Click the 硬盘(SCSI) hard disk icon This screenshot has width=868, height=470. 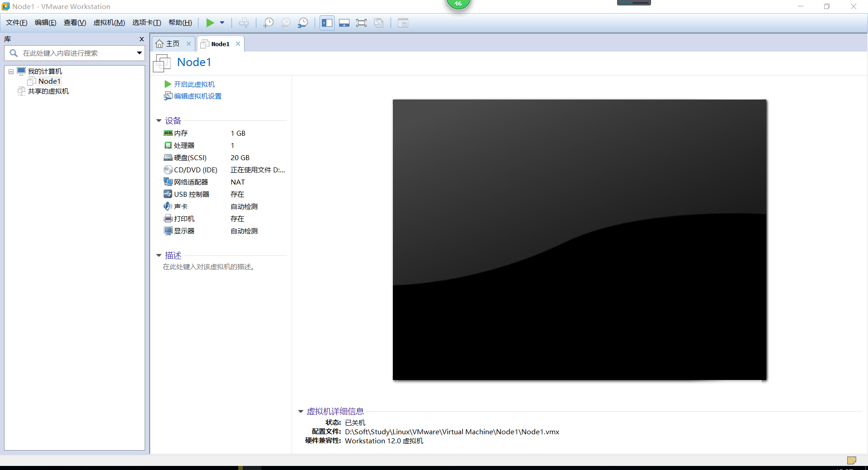(168, 157)
